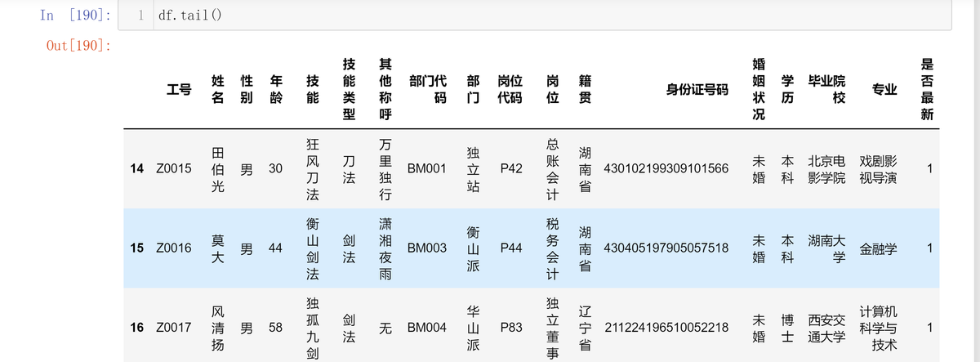Click the 学历 column header
The height and width of the screenshot is (362, 980).
coord(787,89)
